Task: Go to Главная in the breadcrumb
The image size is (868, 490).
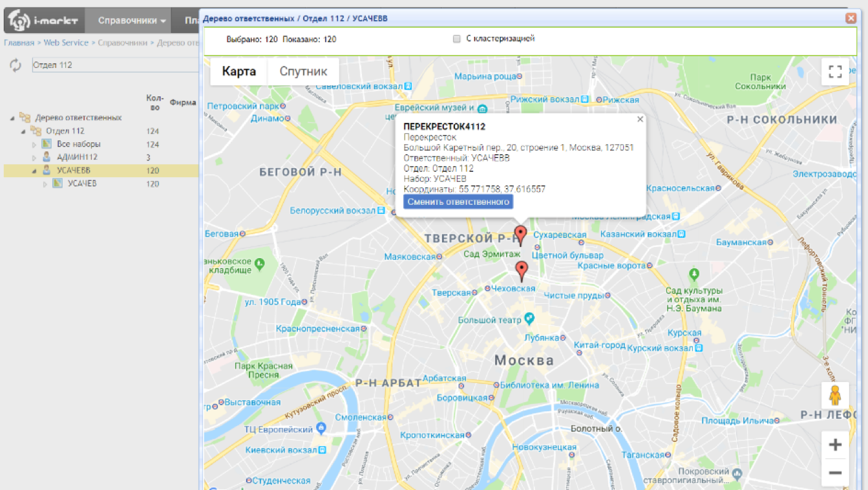Action: click(x=19, y=43)
